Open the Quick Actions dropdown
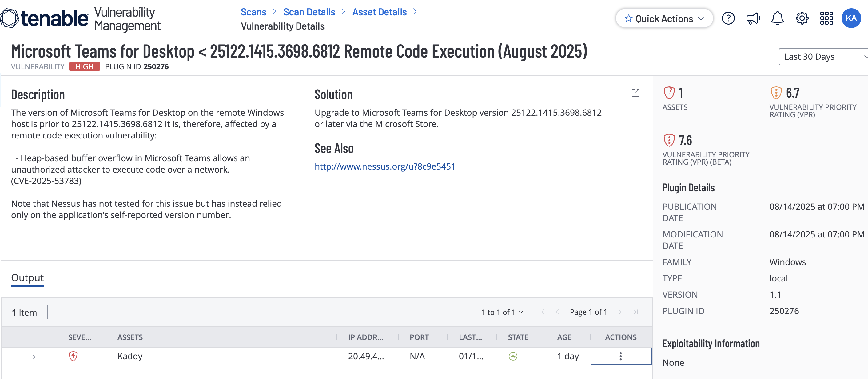 pos(664,18)
